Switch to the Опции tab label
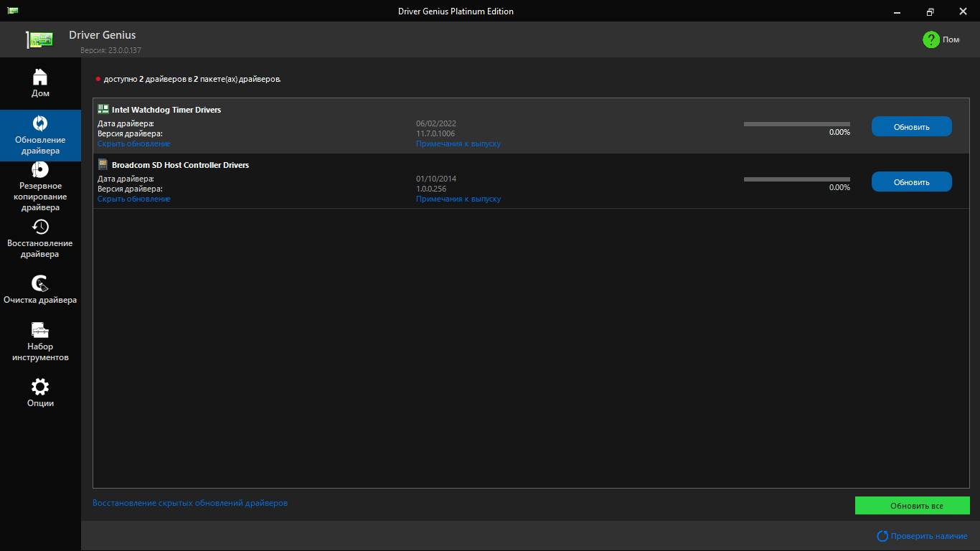 pyautogui.click(x=40, y=403)
